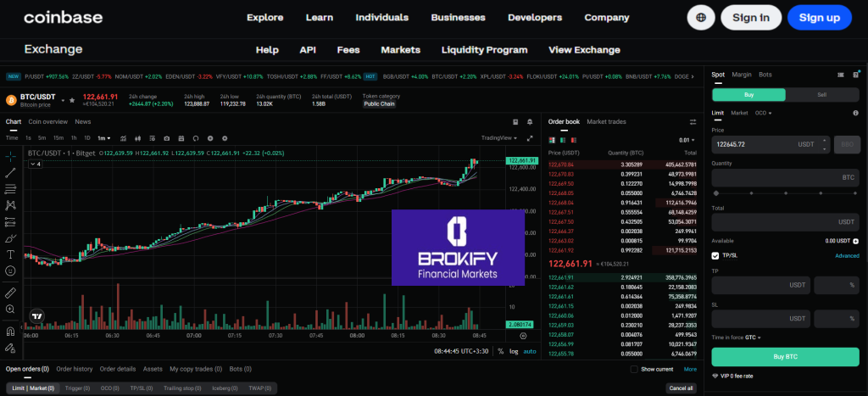Click the zoom in magnifier tool
This screenshot has height=396, width=868.
tap(10, 308)
